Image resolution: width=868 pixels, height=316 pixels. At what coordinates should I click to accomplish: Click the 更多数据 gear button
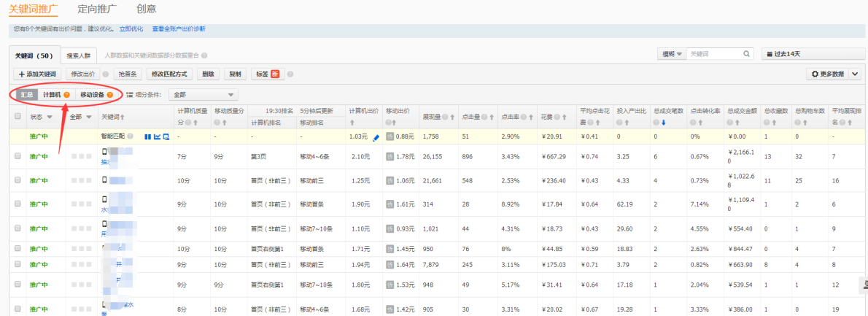coord(827,74)
